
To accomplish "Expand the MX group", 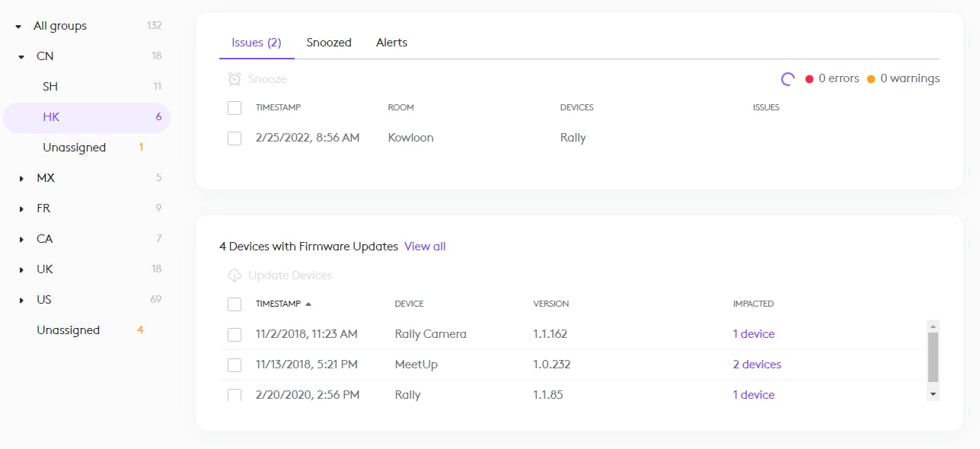I will pyautogui.click(x=22, y=178).
